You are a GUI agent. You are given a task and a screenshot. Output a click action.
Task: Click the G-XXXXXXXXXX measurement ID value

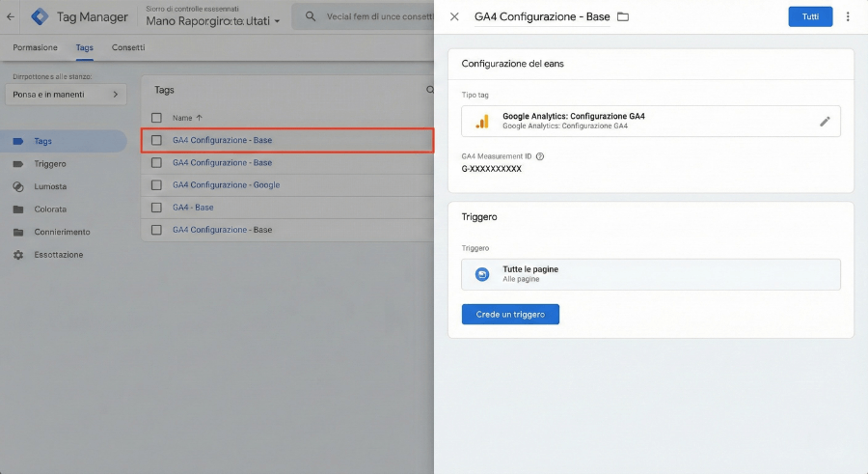(492, 169)
